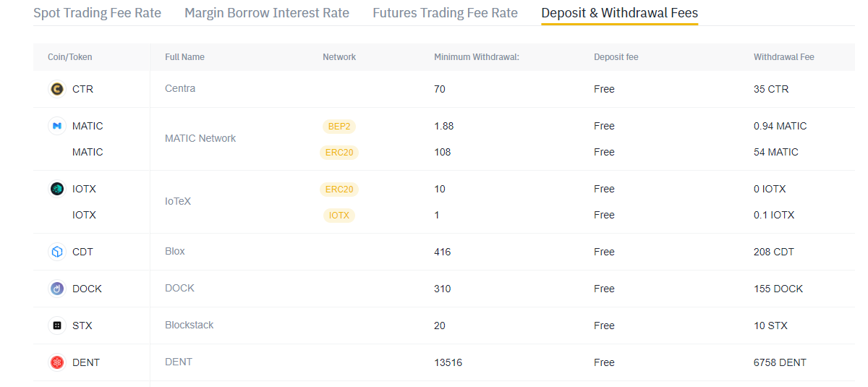
Task: Click the Centra full name link
Action: tap(180, 88)
